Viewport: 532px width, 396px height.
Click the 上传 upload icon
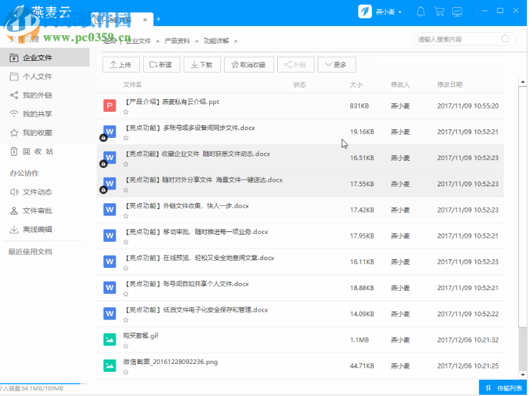112,65
